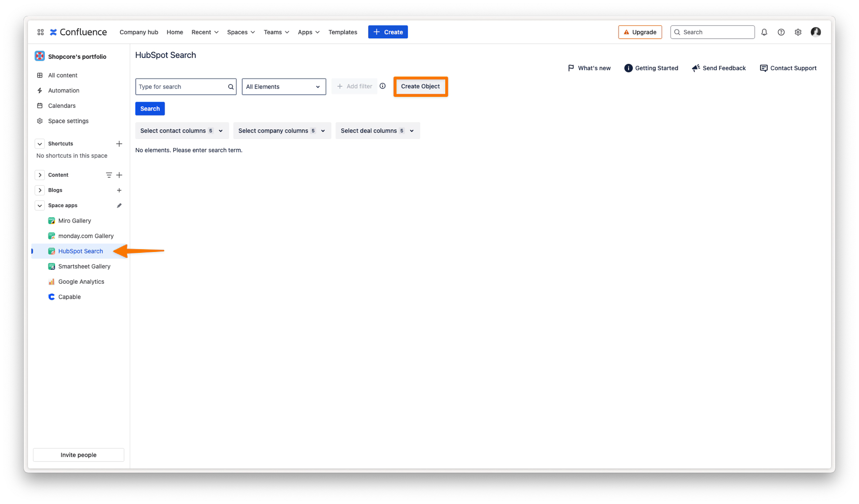Viewport: 859px width, 504px height.
Task: Open Select contact columns dropdown
Action: coord(182,131)
